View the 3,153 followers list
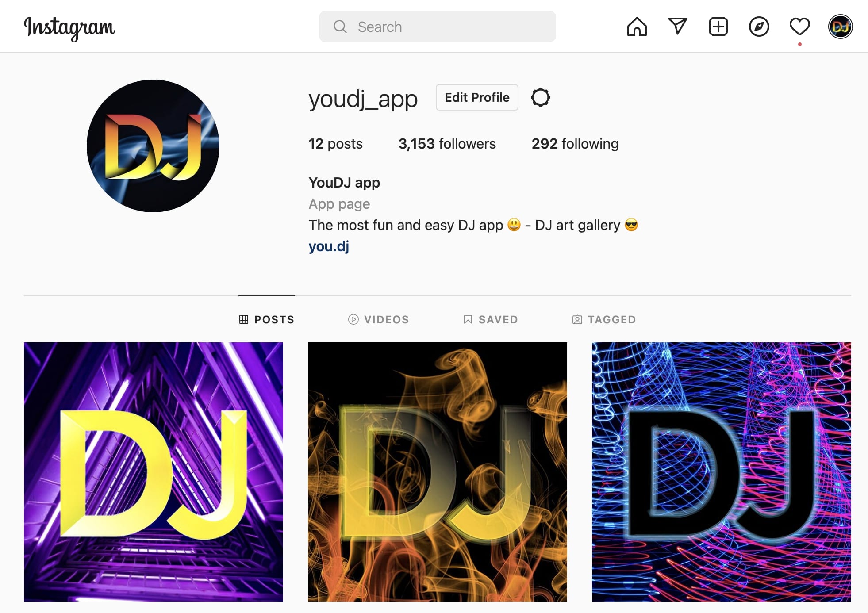 (x=447, y=144)
